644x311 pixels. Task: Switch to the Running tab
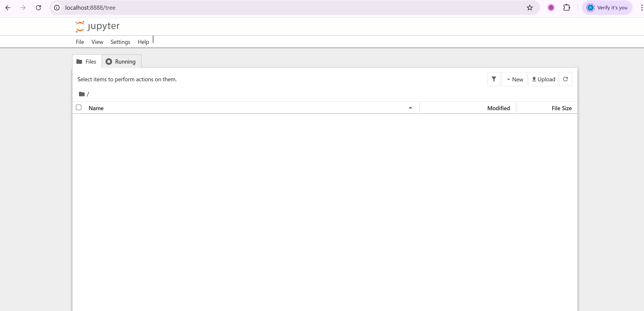pos(121,62)
